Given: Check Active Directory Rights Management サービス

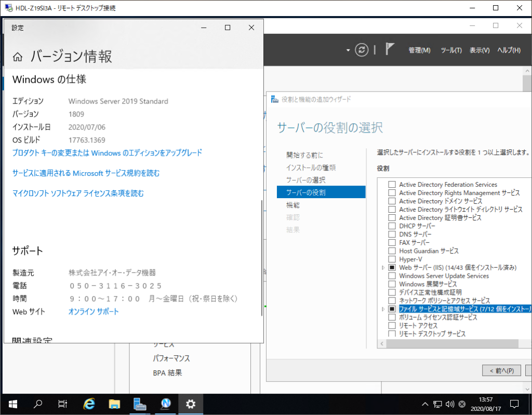Looking at the screenshot, I should click(x=392, y=192).
